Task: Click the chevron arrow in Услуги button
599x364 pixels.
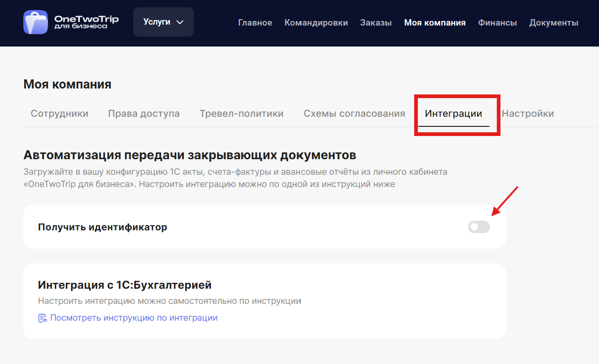Action: coord(179,22)
